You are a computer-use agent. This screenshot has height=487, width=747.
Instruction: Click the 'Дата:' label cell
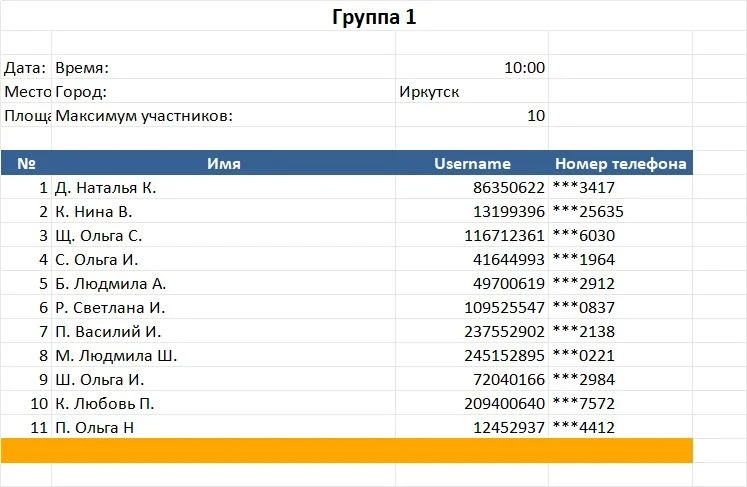(26, 68)
